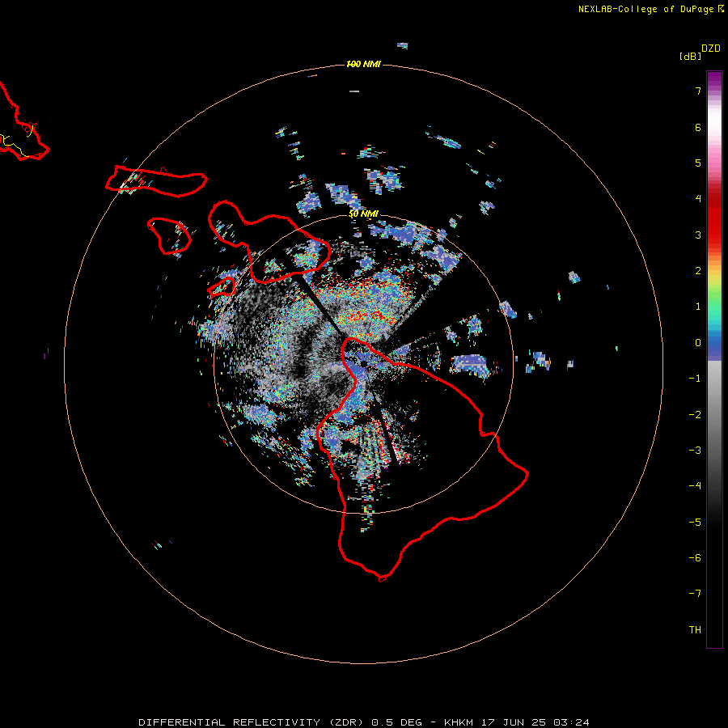Viewport: 728px width, 728px height.
Task: Click the DIFFERENTIAL REFLECTIVITY (ZDR) caption text
Action: pos(252,722)
